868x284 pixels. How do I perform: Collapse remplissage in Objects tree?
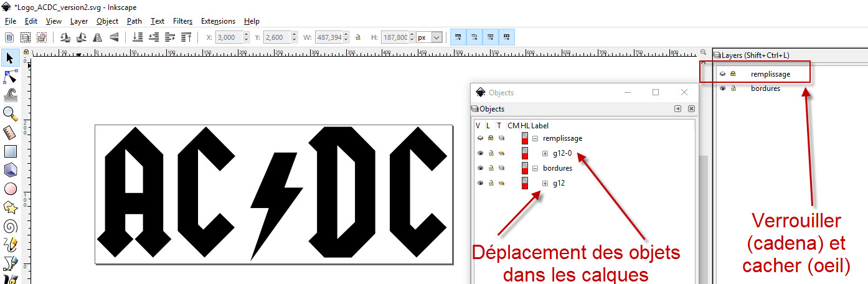[x=535, y=138]
